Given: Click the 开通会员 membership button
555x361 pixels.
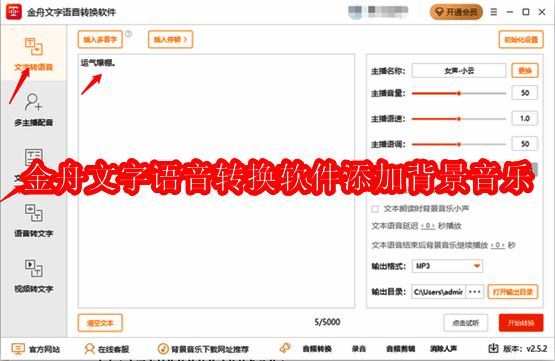Looking at the screenshot, I should coord(456,12).
